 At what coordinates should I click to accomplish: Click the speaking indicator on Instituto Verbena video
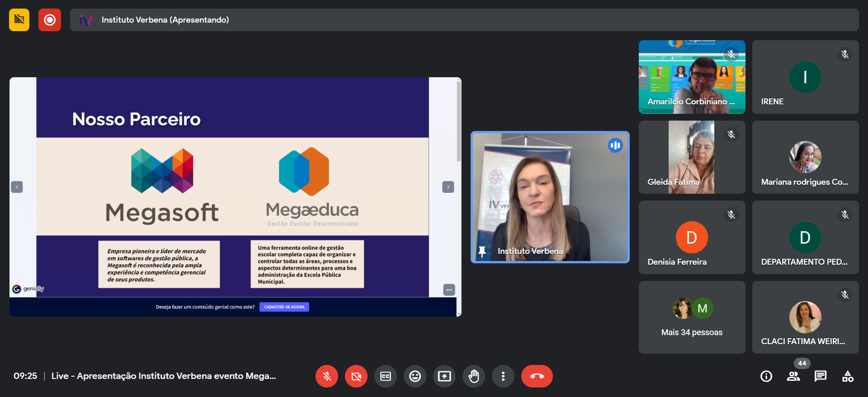(615, 145)
